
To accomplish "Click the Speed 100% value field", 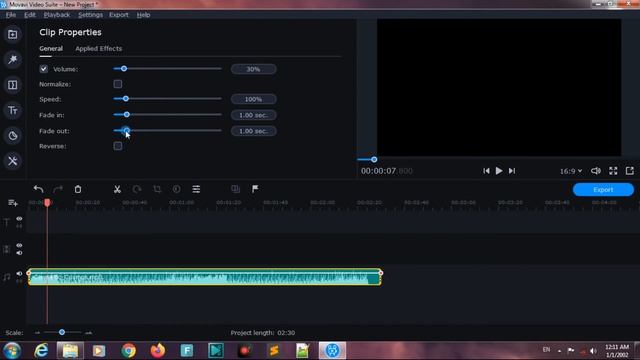I will 253,99.
